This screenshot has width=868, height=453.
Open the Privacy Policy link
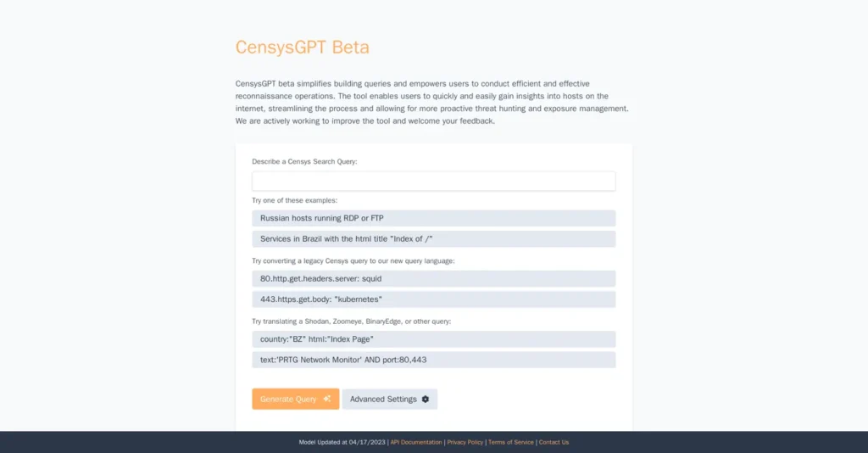tap(465, 442)
